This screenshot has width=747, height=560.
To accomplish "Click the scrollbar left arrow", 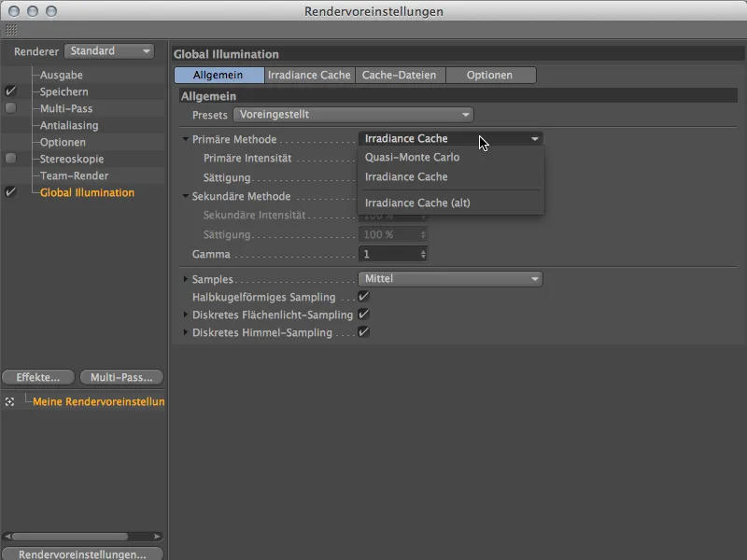I will pos(7,537).
